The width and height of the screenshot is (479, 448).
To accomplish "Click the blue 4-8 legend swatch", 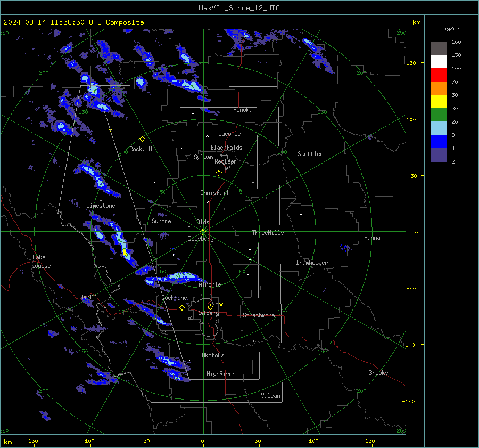I will coord(439,141).
